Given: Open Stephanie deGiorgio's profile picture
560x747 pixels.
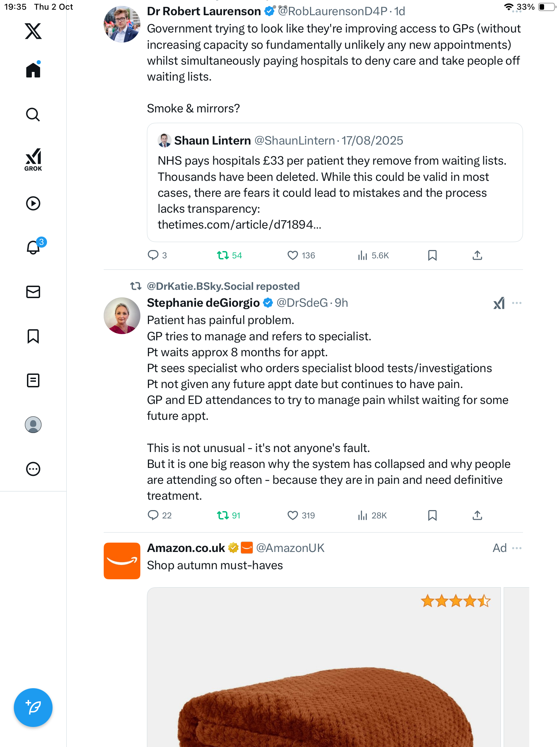Looking at the screenshot, I should pyautogui.click(x=122, y=316).
